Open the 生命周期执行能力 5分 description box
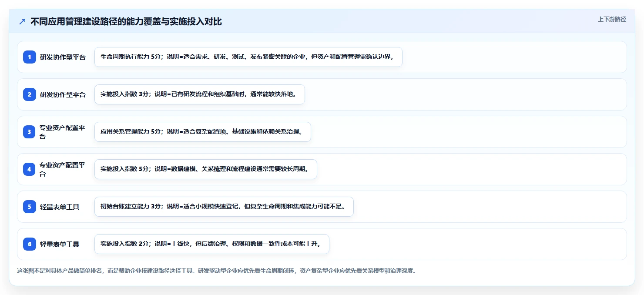Viewport: 644px width, 295px height. pos(248,57)
